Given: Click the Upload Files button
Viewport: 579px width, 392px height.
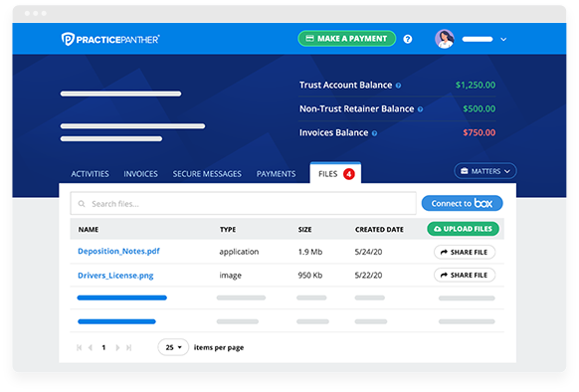Looking at the screenshot, I should 463,229.
